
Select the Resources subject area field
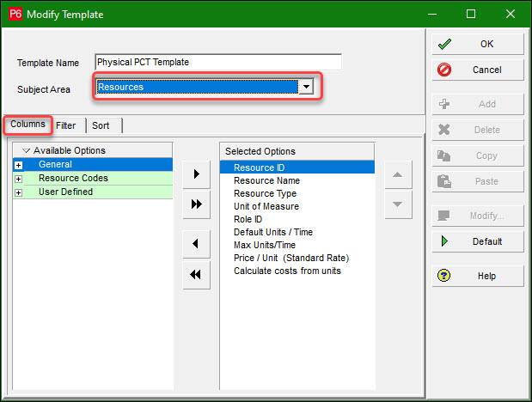tap(197, 87)
